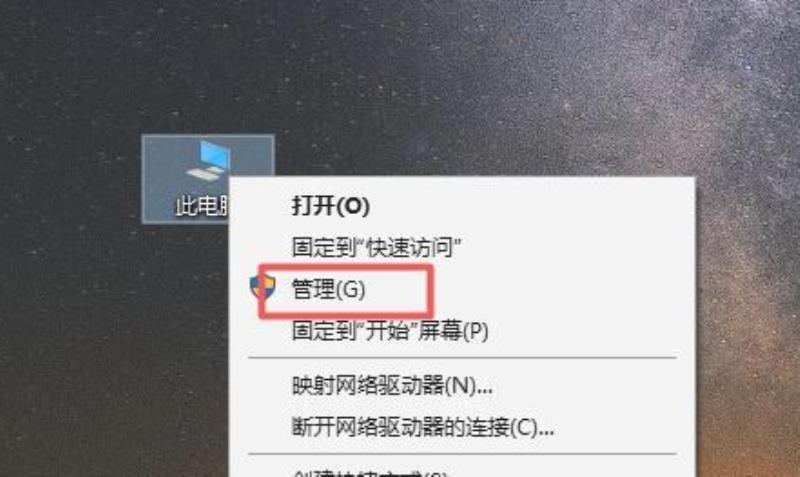
Task: Select 映射网络驱动器(N)... entry
Action: [x=392, y=386]
